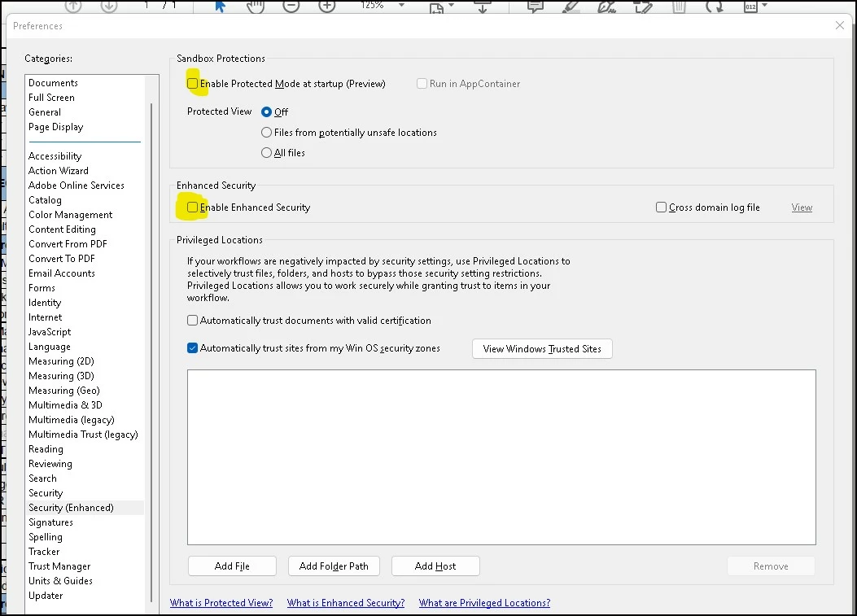Viewport: 857px width, 616px height.
Task: Click the trash delete icon in toolbar
Action: tap(679, 6)
